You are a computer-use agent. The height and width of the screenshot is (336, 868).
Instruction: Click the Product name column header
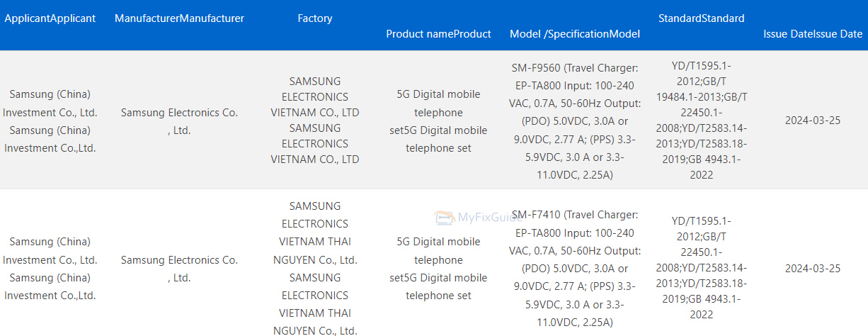(438, 34)
